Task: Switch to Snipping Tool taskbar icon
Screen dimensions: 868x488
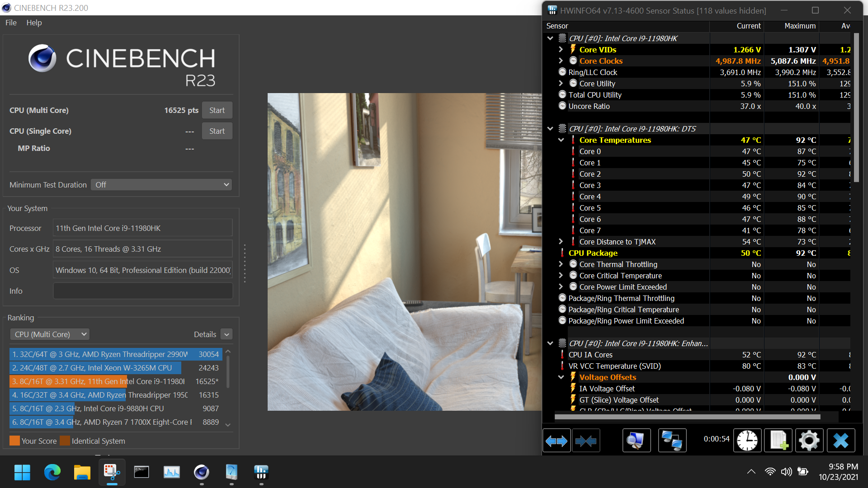Action: 112,473
